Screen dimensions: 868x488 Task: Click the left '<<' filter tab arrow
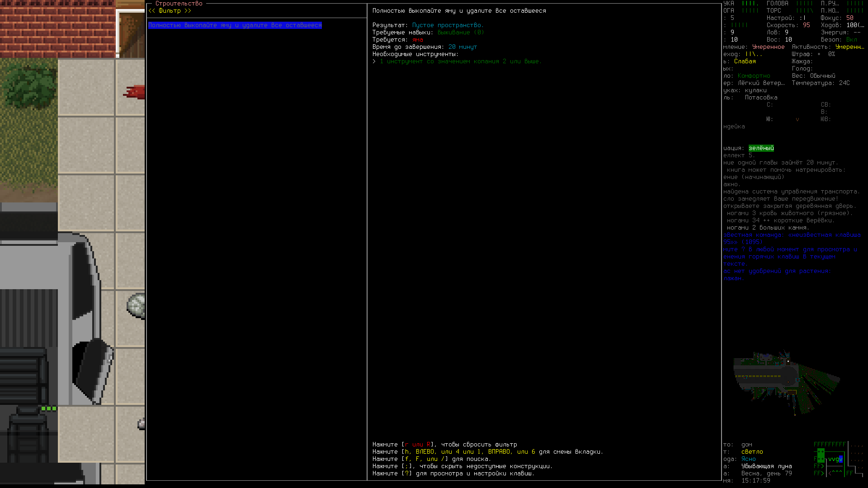pyautogui.click(x=151, y=11)
